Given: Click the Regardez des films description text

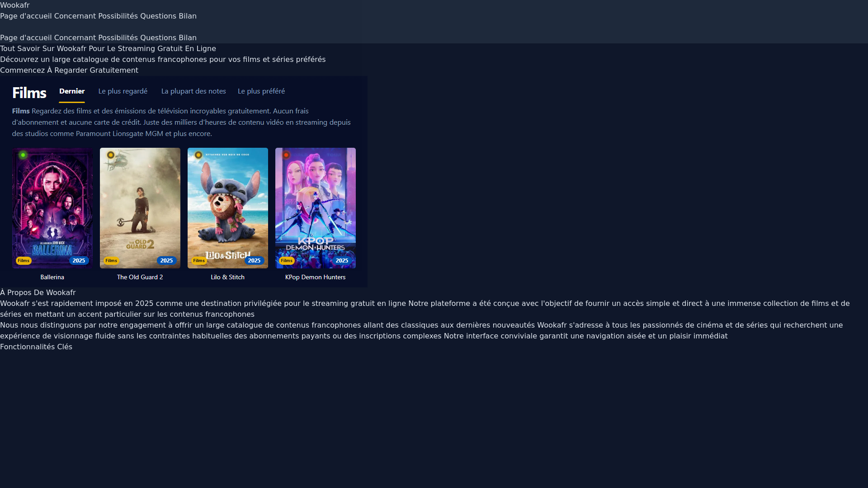Looking at the screenshot, I should [x=181, y=122].
